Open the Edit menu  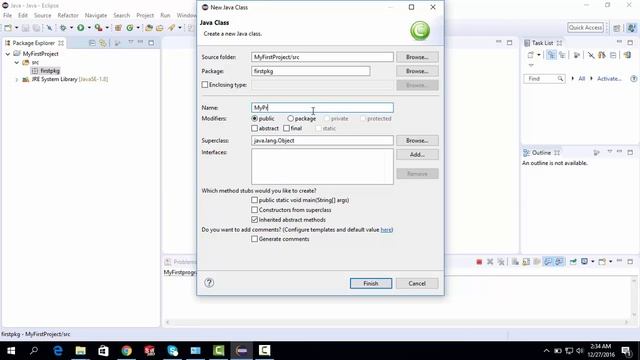[23, 15]
